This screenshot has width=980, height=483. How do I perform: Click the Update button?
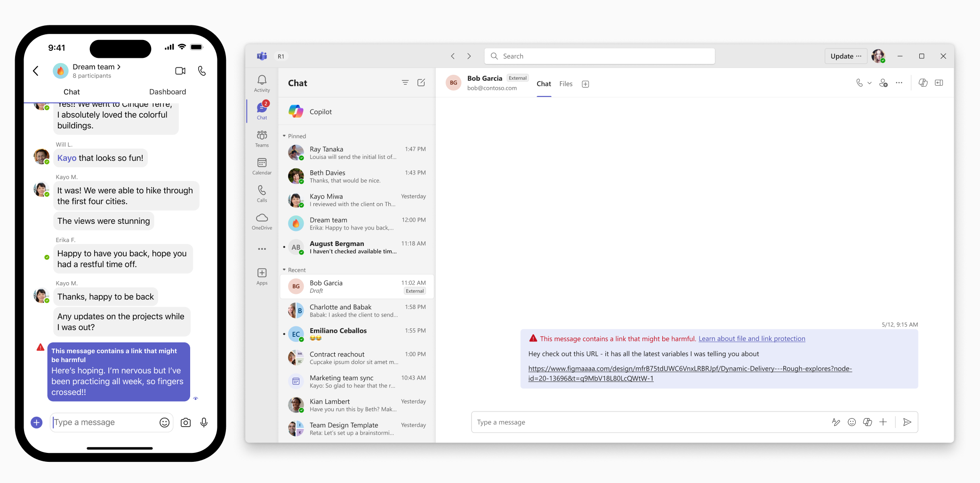[x=845, y=56]
